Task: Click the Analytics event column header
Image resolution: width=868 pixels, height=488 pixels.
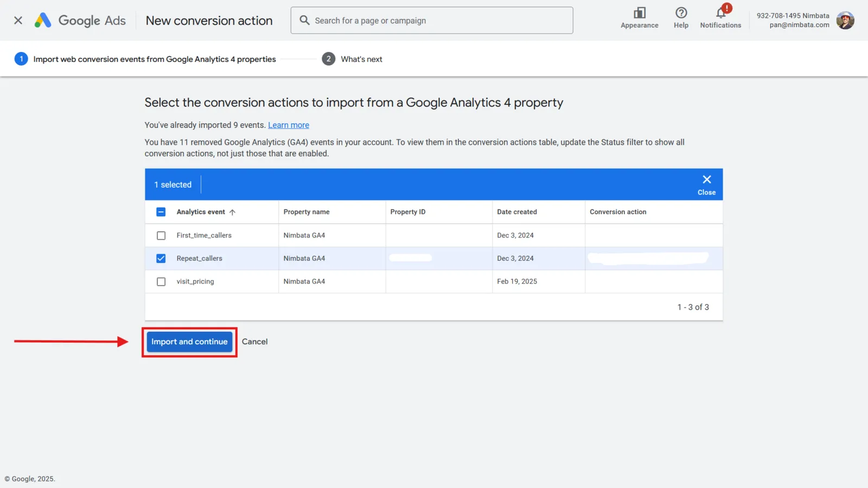Action: coord(201,212)
